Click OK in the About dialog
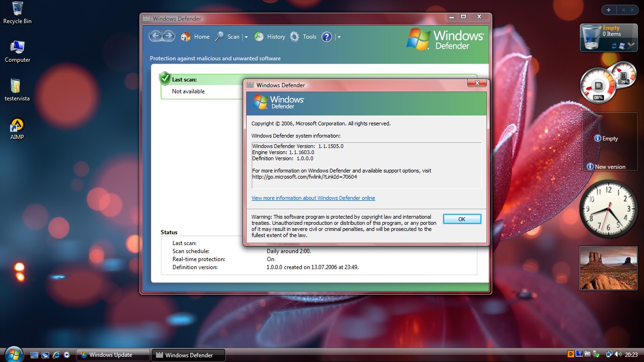The width and height of the screenshot is (644, 362). tap(462, 219)
